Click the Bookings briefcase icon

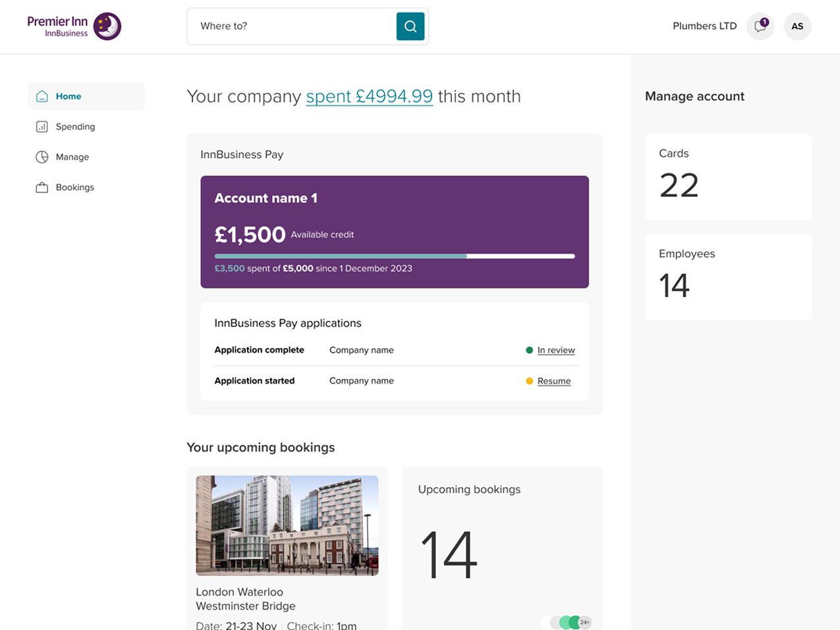tap(42, 187)
